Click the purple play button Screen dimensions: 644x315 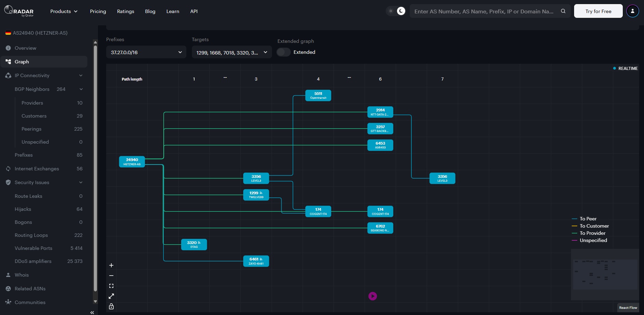tap(373, 296)
